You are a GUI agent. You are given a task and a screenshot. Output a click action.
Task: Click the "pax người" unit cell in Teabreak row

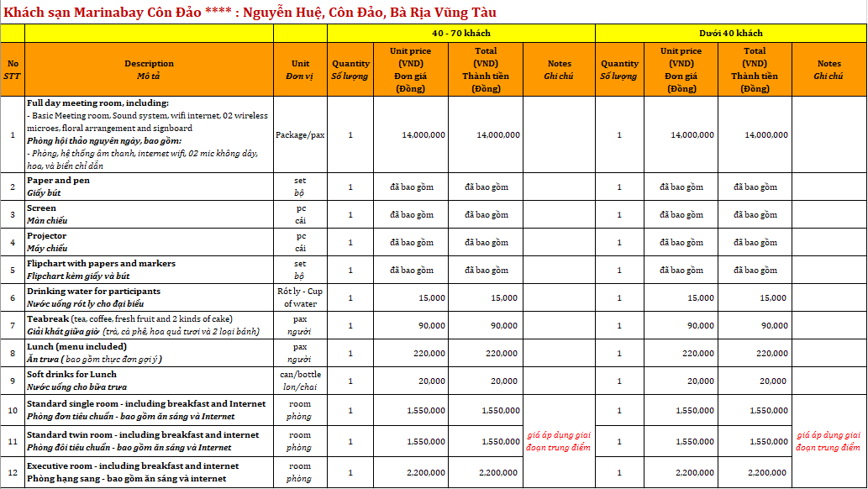[300, 325]
